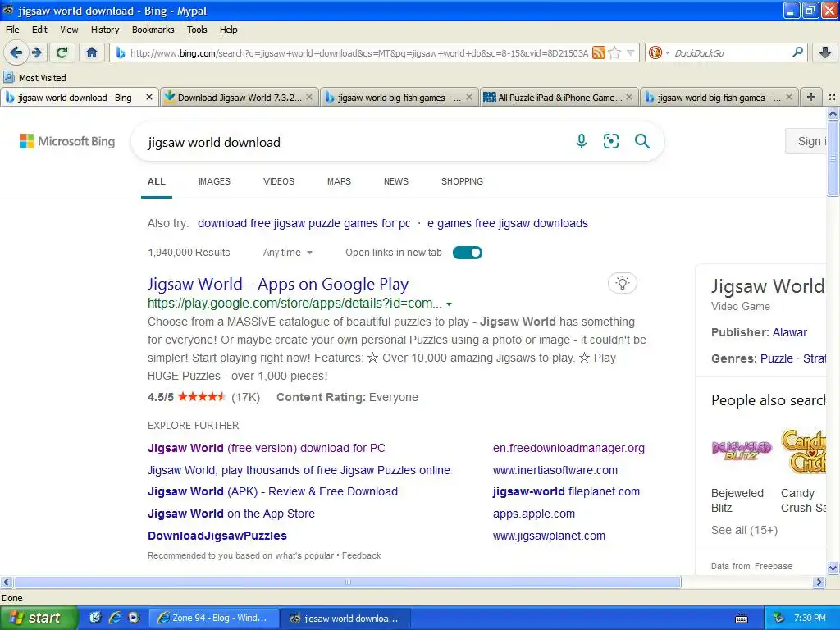Open the Edit menu
Image resolution: width=840 pixels, height=630 pixels.
tap(39, 30)
